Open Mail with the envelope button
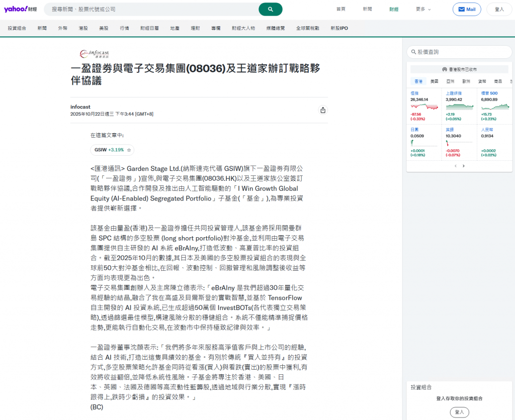This screenshot has width=515, height=420. click(x=466, y=9)
